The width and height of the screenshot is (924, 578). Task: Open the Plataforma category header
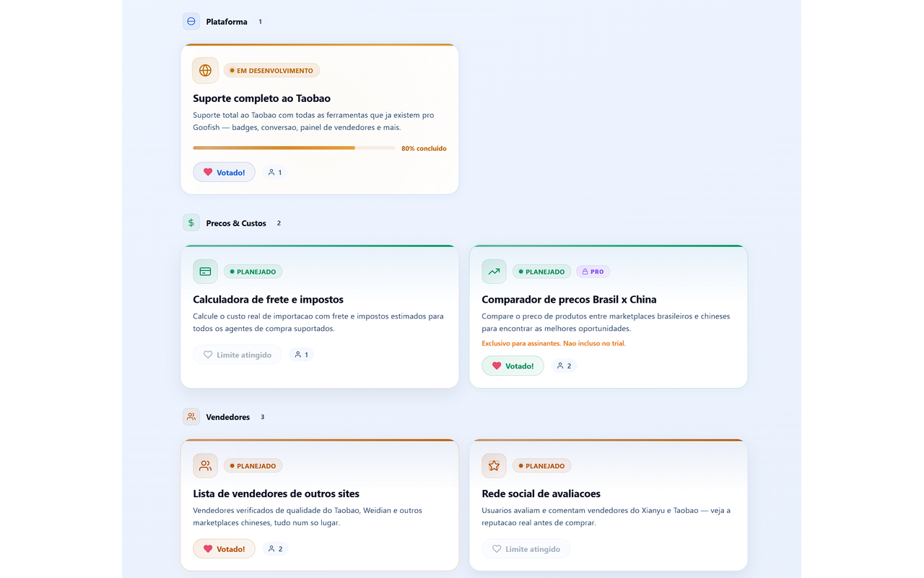tap(226, 21)
